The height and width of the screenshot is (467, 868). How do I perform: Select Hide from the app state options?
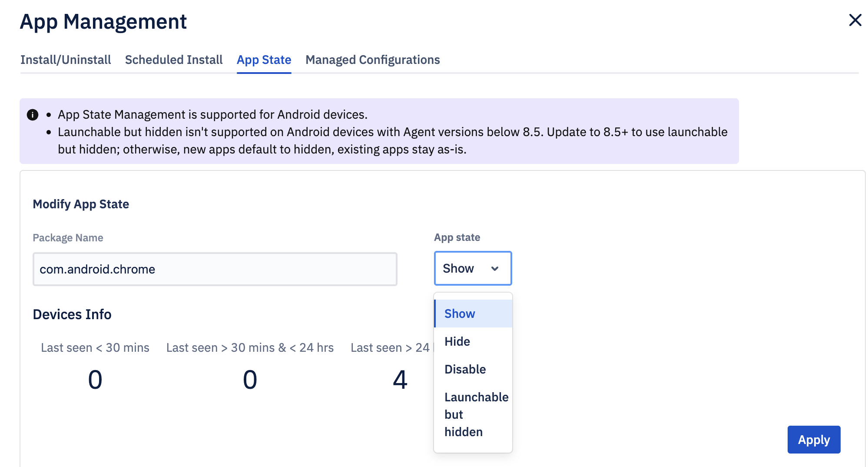tap(457, 341)
